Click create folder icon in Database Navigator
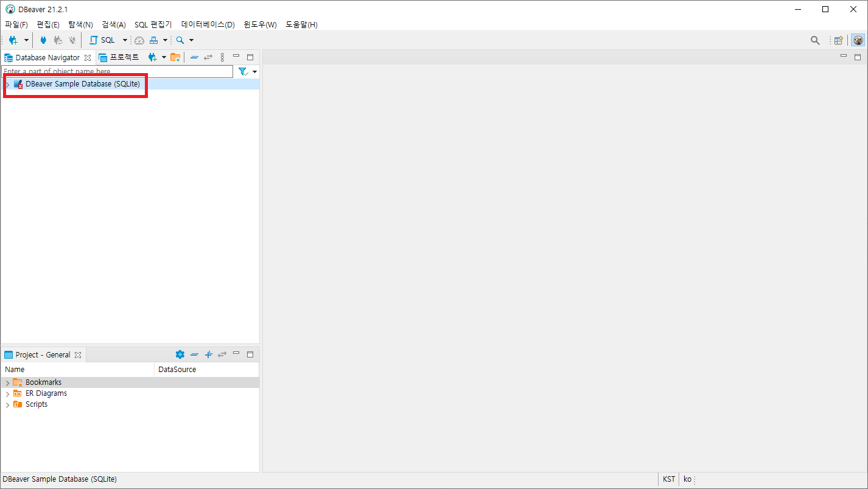868x489 pixels. pos(175,57)
